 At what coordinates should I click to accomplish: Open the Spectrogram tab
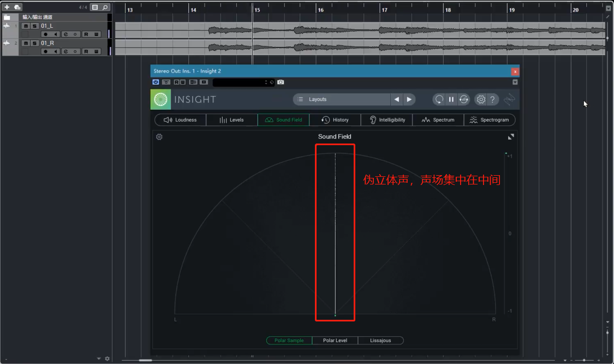coord(490,120)
